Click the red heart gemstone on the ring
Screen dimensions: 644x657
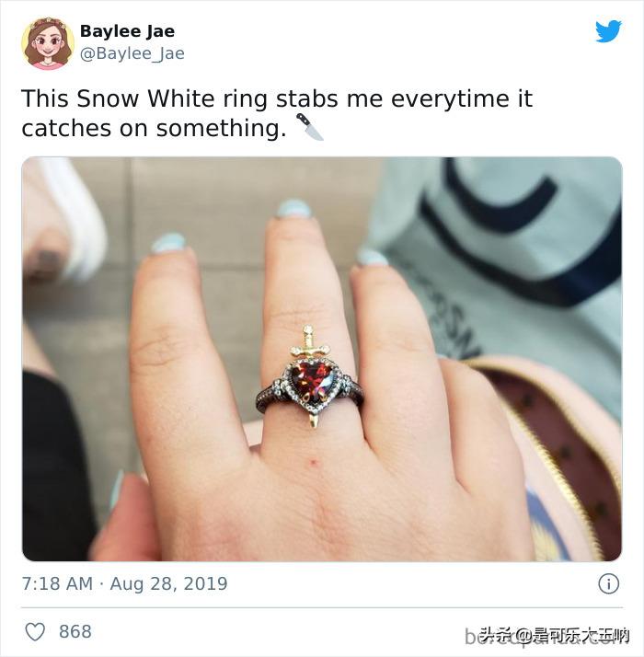[311, 380]
